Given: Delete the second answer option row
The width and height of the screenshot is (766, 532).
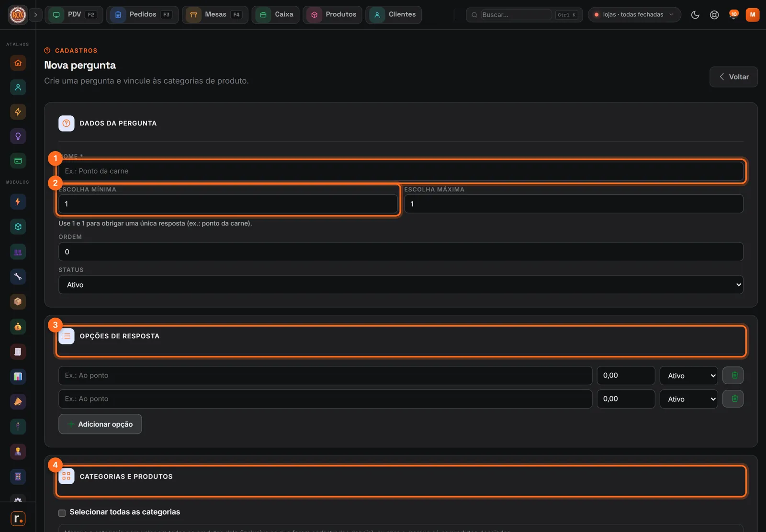Looking at the screenshot, I should [x=732, y=399].
